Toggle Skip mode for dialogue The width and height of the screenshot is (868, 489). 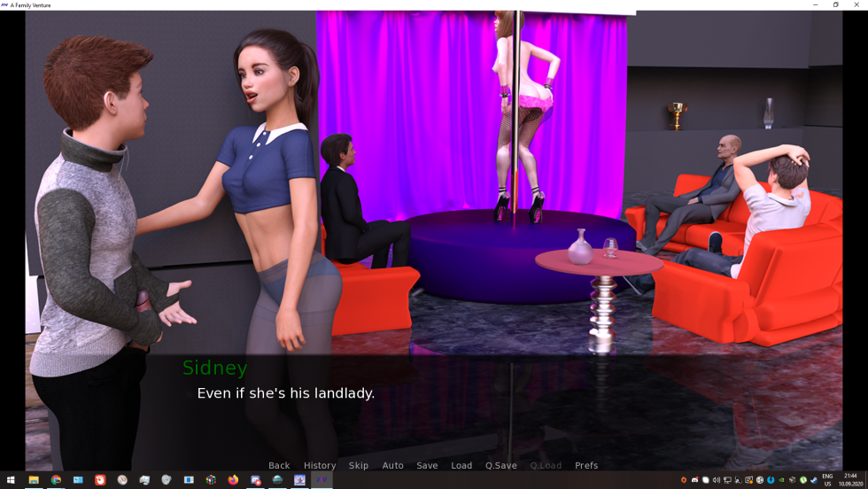[359, 465]
